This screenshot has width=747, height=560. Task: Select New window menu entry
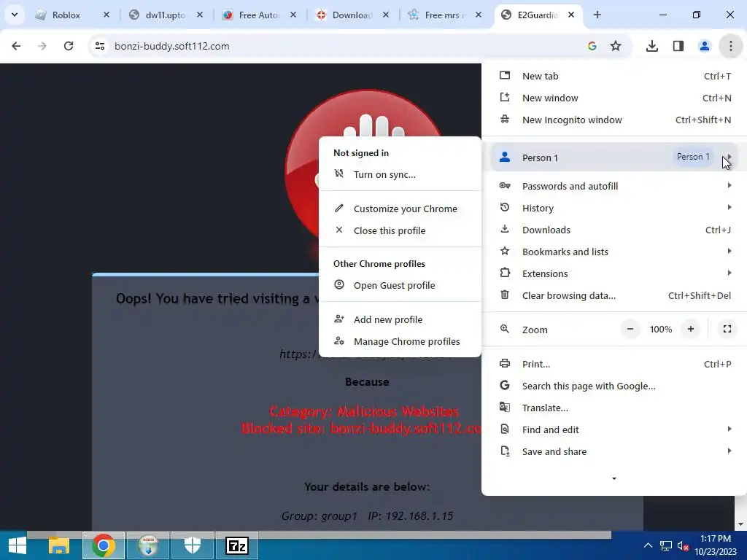(x=614, y=98)
